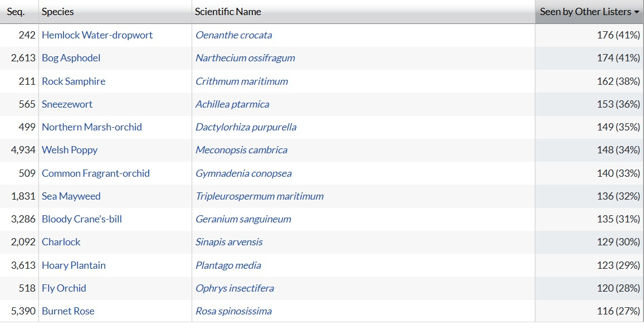This screenshot has height=334, width=644.
Task: Sort by Species column header
Action: [58, 12]
